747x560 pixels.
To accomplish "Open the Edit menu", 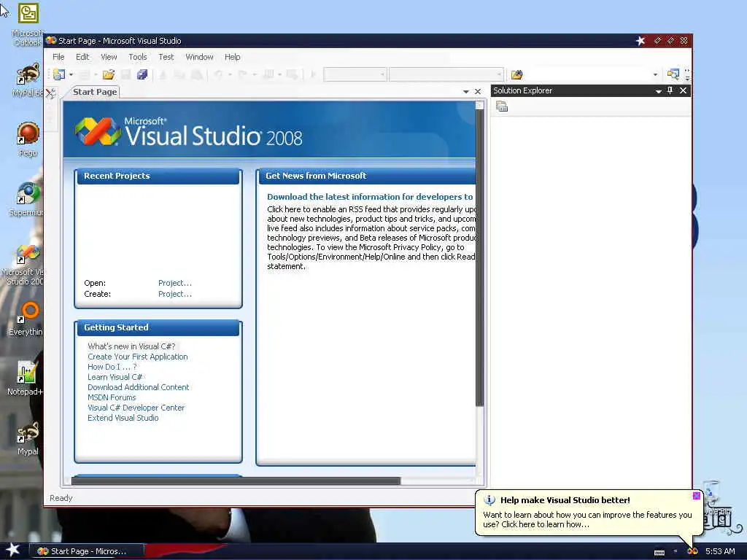I will [x=82, y=57].
